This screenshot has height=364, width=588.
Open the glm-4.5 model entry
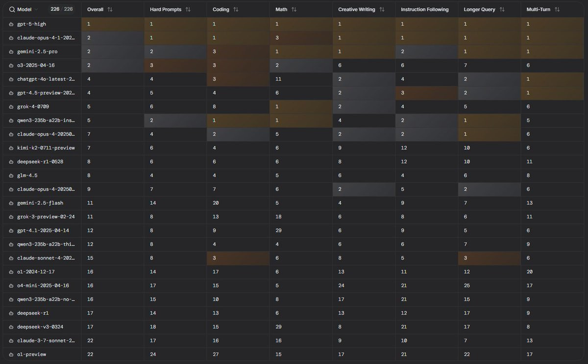pyautogui.click(x=28, y=175)
